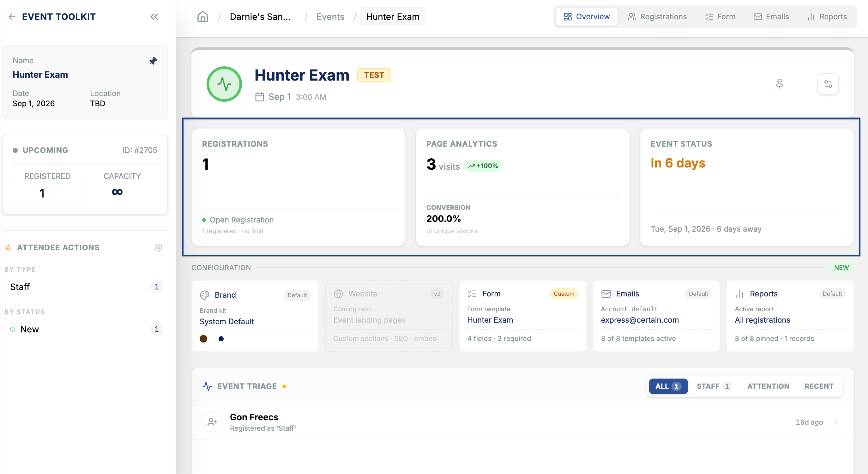
Task: Click the Hunter Exam breadcrumb
Action: point(393,16)
